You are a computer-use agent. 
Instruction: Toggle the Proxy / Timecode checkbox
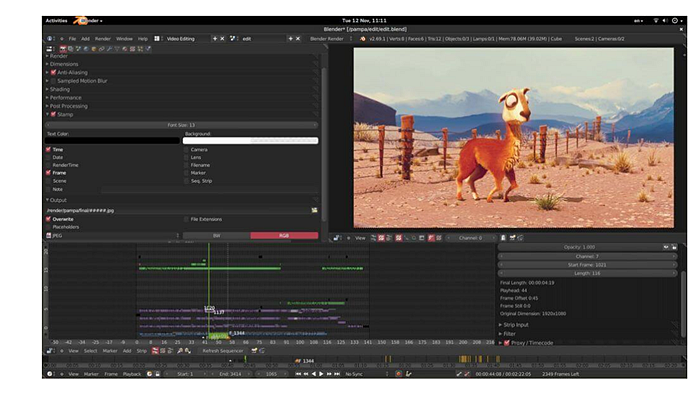click(507, 343)
